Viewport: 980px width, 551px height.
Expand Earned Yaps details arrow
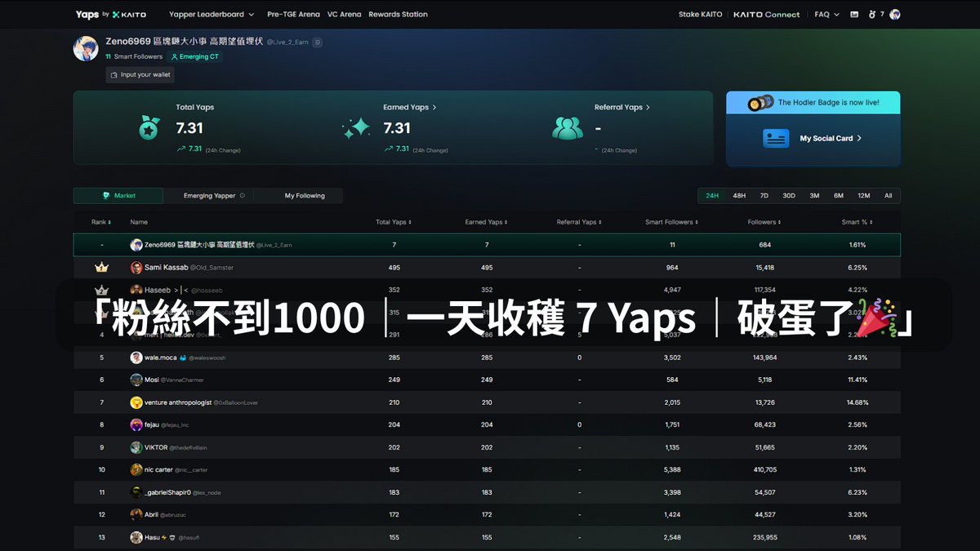coord(434,107)
